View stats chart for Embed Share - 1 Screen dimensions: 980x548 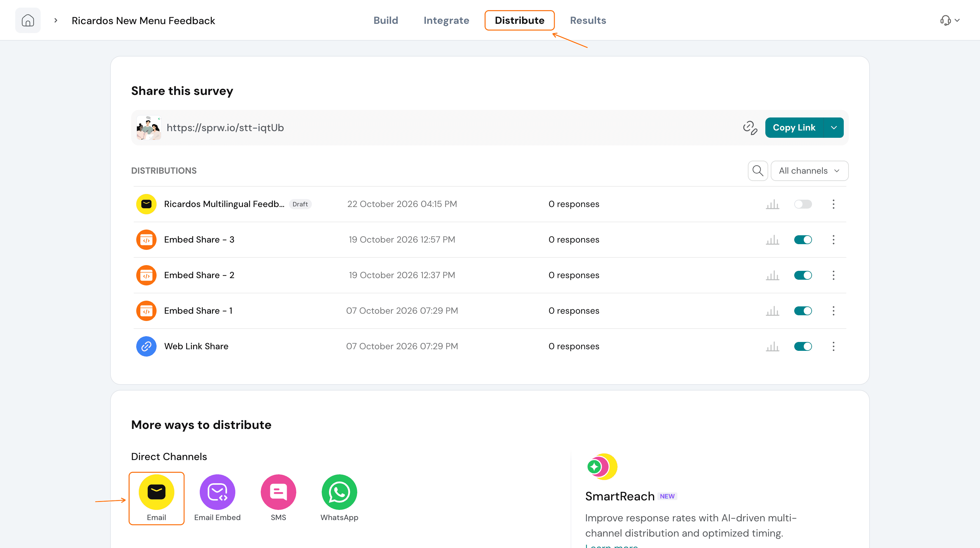(x=772, y=311)
